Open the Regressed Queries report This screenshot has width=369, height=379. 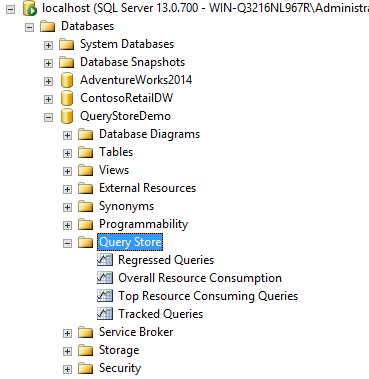tap(166, 260)
